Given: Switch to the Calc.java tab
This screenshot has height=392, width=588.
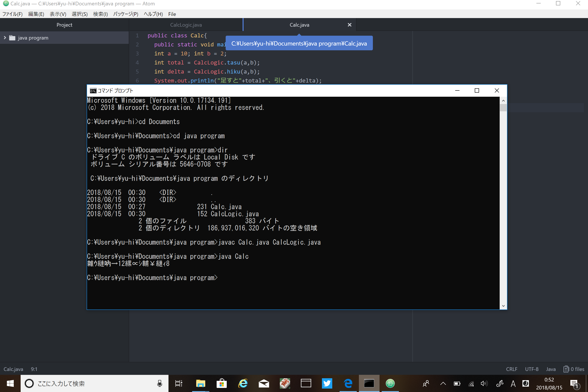Looking at the screenshot, I should coord(299,25).
